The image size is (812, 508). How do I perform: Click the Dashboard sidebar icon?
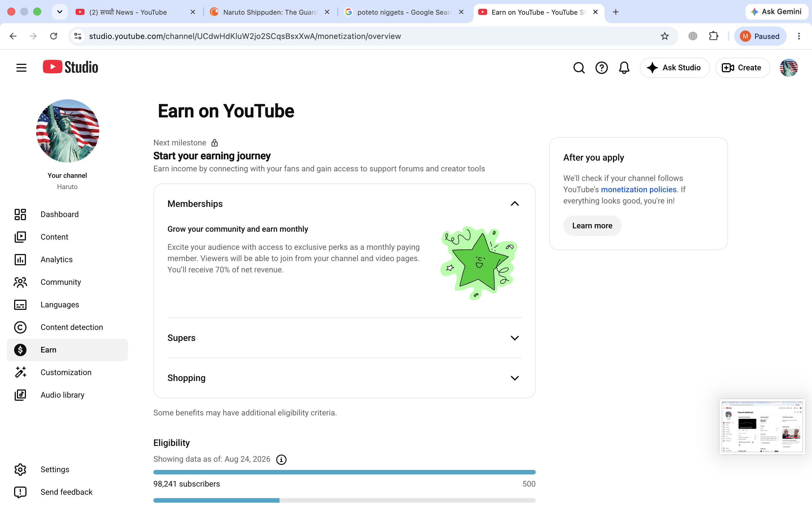(20, 214)
